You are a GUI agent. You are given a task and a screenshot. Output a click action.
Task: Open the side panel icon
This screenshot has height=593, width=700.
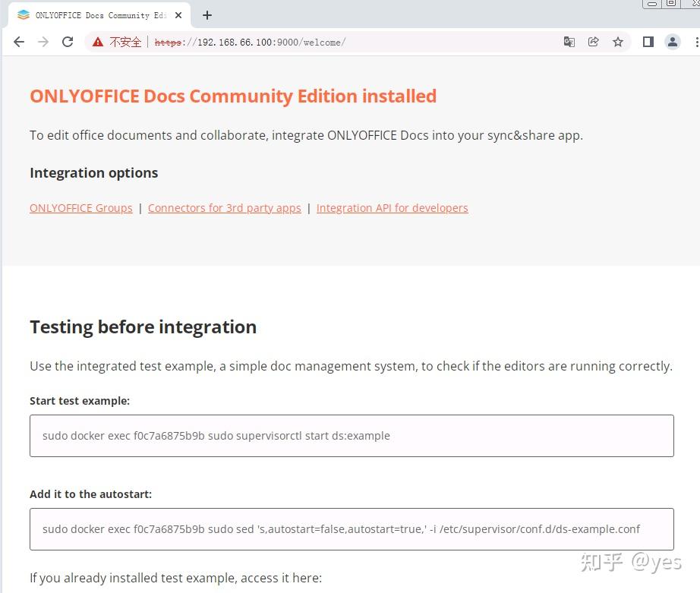(x=648, y=42)
